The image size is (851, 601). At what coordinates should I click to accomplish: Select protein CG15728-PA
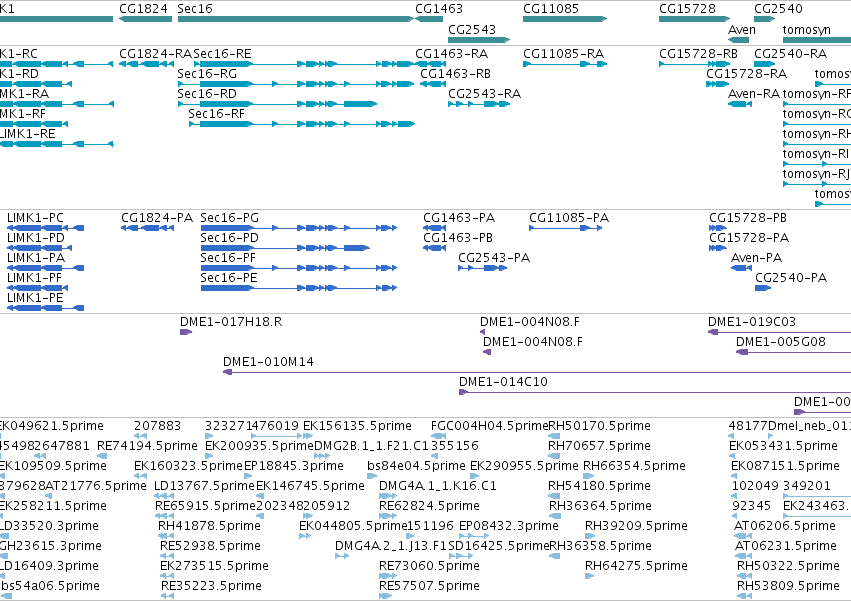click(x=749, y=238)
